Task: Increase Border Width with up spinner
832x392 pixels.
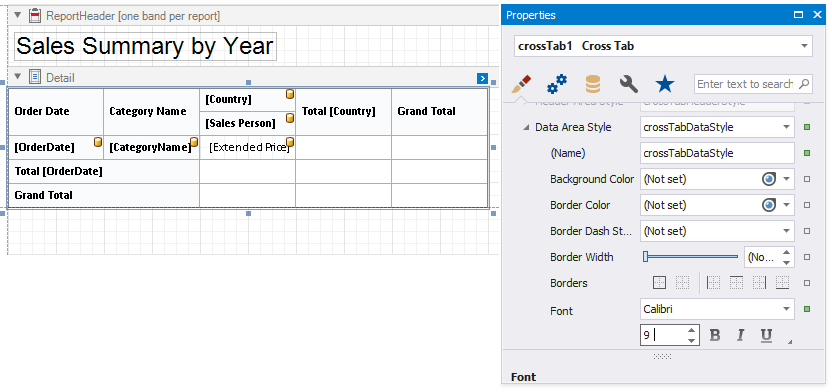Action: pyautogui.click(x=787, y=252)
